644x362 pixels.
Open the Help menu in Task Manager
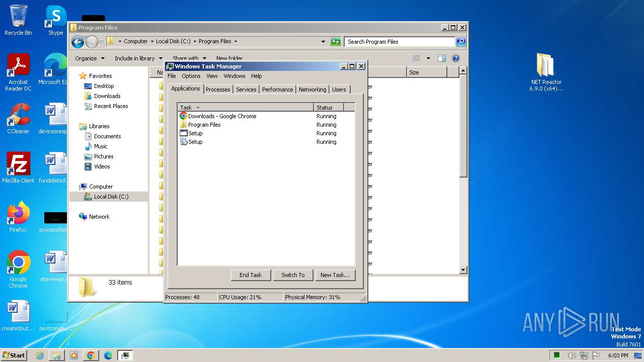click(x=256, y=76)
